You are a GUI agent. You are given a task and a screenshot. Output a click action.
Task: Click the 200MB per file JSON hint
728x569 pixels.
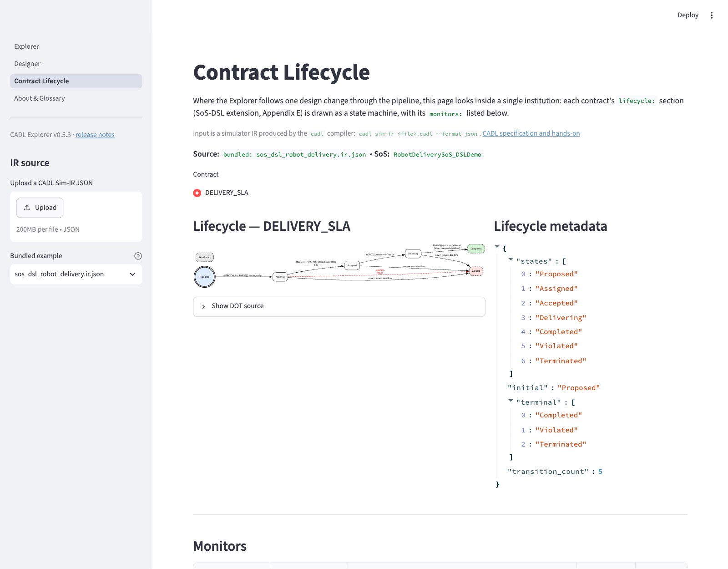coord(48,229)
